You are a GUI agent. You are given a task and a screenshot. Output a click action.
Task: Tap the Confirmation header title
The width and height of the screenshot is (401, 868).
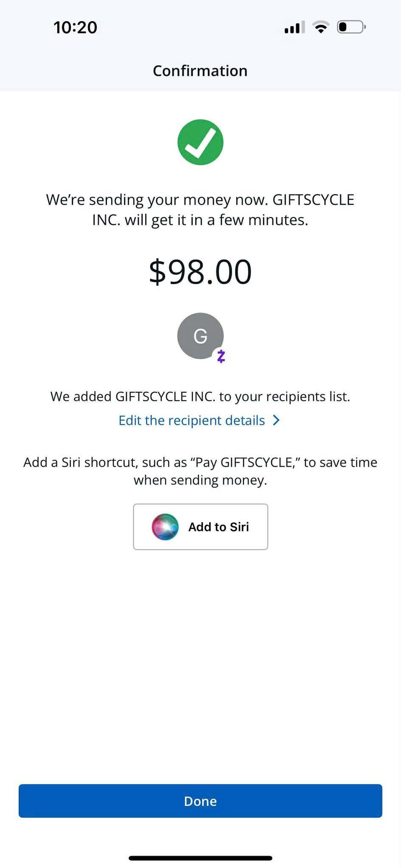pyautogui.click(x=200, y=71)
